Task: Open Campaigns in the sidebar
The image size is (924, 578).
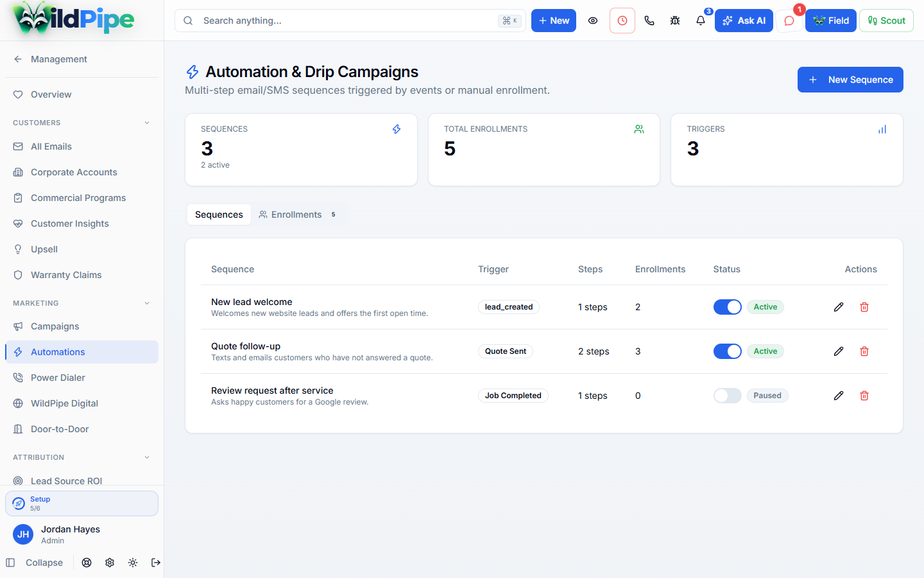Action: (81, 326)
